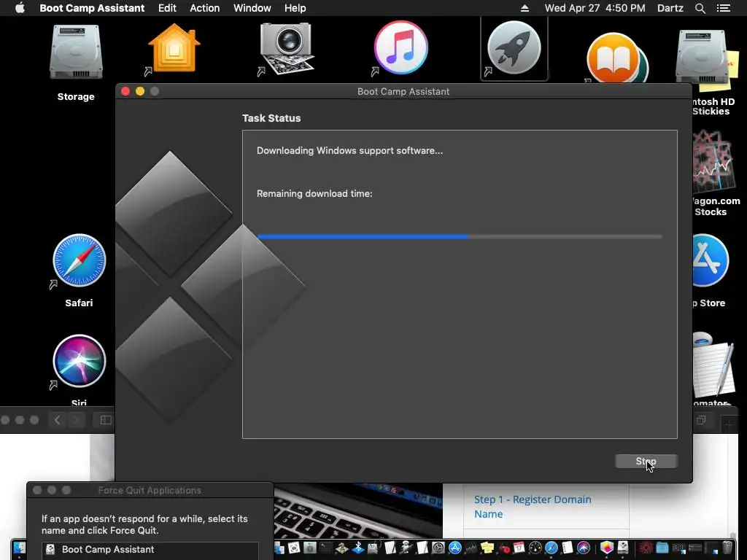
Task: Click the date and time in menu bar
Action: (595, 8)
